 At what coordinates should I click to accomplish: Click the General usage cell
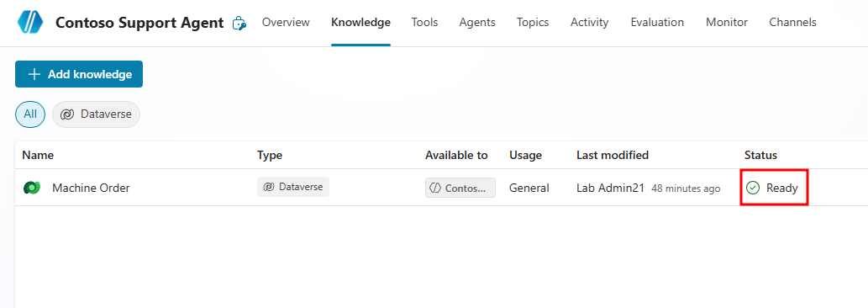click(x=529, y=188)
